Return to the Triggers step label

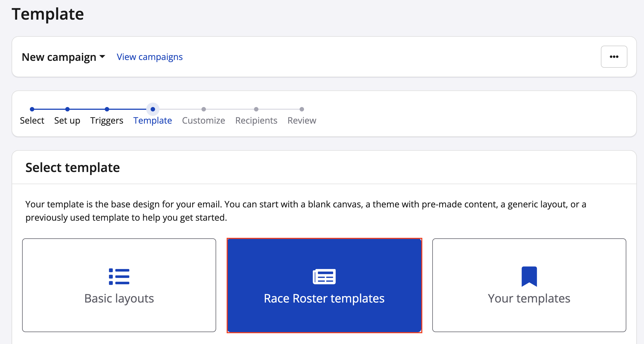pyautogui.click(x=107, y=121)
